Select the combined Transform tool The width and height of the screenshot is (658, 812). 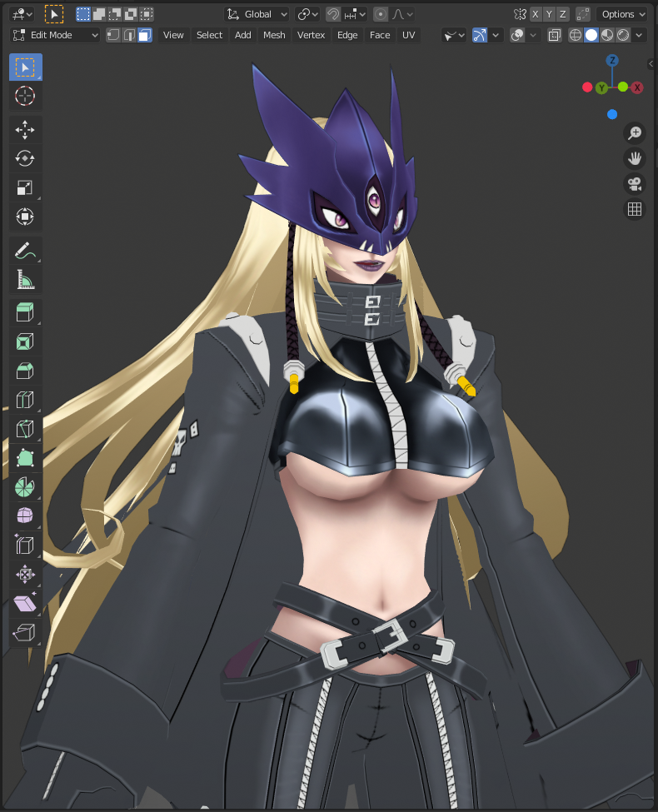click(25, 217)
